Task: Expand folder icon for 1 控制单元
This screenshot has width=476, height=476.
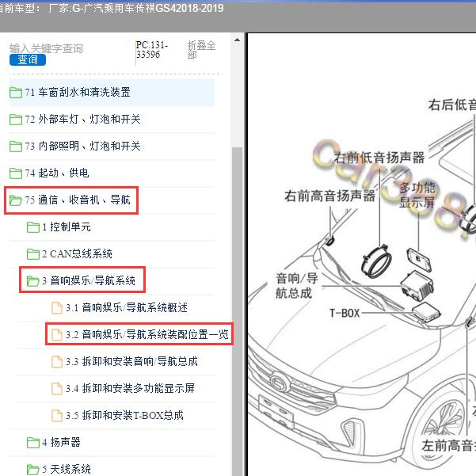Action: (x=33, y=227)
